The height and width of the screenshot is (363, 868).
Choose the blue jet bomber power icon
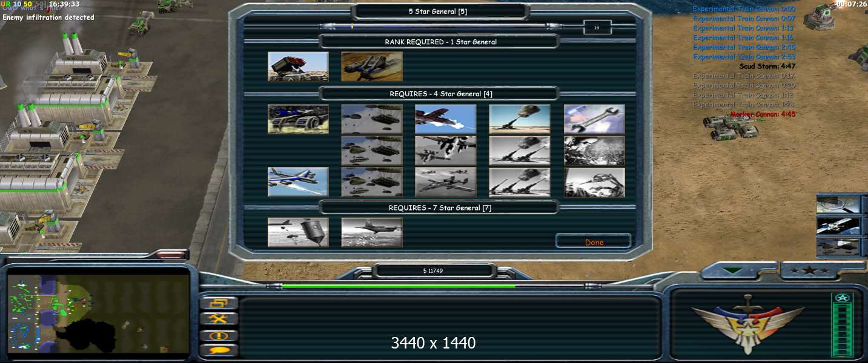298,182
